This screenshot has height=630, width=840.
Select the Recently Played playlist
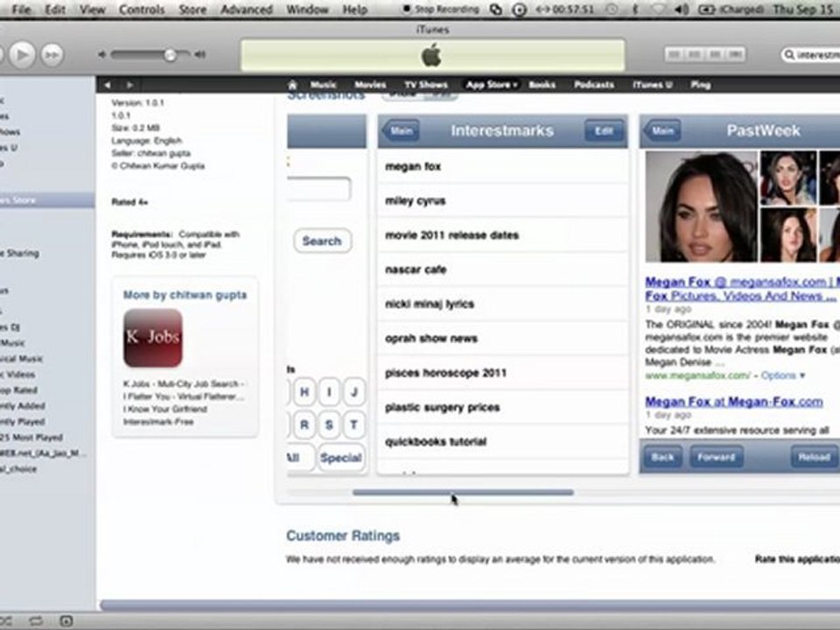[x=23, y=422]
